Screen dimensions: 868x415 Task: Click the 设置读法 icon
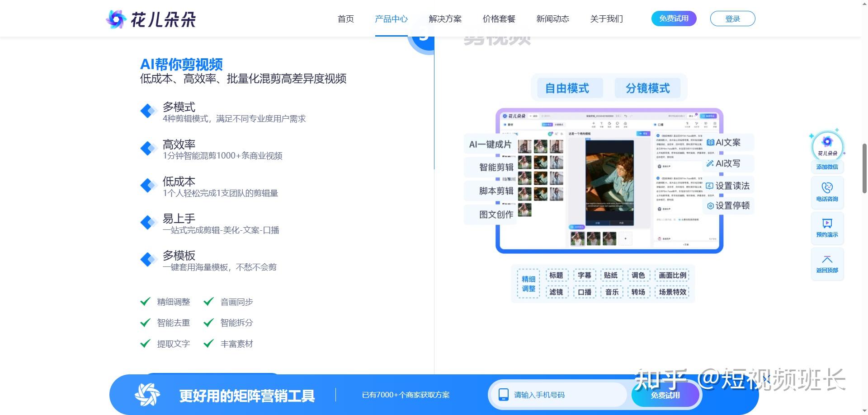point(710,186)
